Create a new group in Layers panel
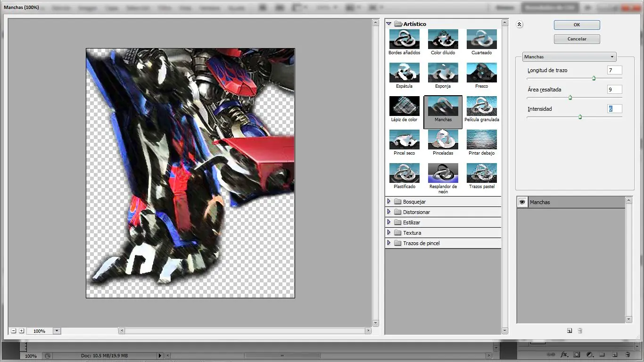The width and height of the screenshot is (644, 362). pyautogui.click(x=602, y=354)
